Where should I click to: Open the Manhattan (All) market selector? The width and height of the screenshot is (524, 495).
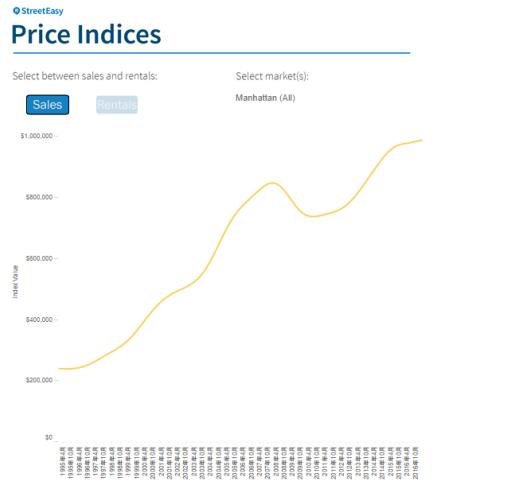pos(265,98)
